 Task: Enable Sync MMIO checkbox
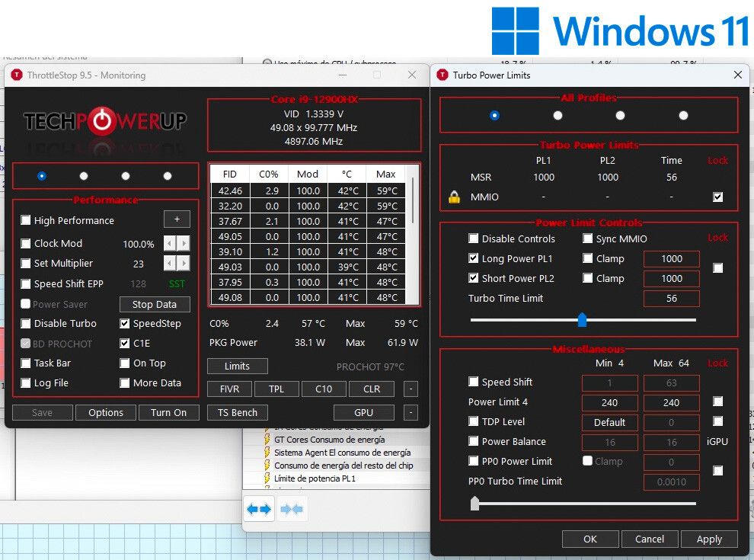pyautogui.click(x=588, y=238)
